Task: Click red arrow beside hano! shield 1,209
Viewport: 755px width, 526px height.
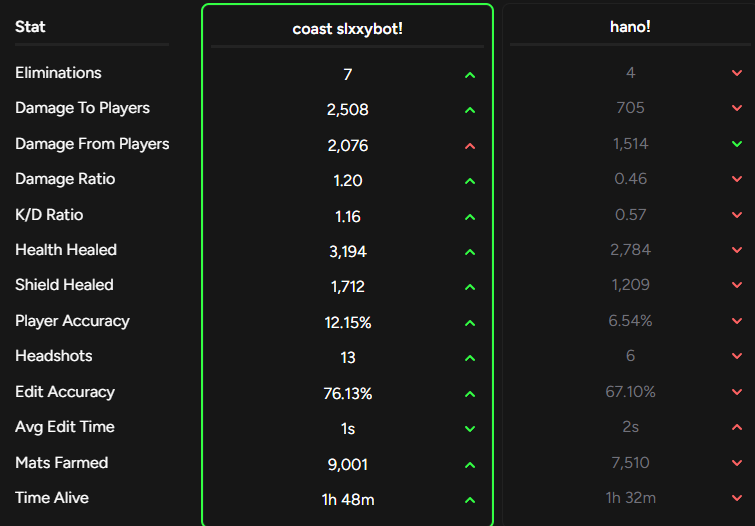Action: (x=737, y=285)
